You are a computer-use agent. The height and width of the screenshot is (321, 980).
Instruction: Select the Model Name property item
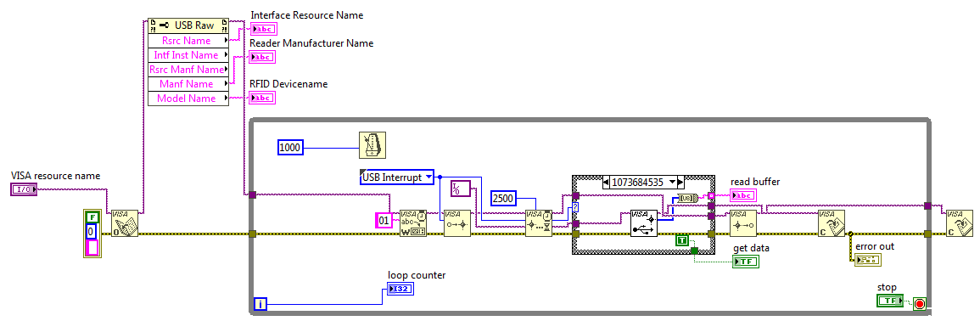[188, 99]
